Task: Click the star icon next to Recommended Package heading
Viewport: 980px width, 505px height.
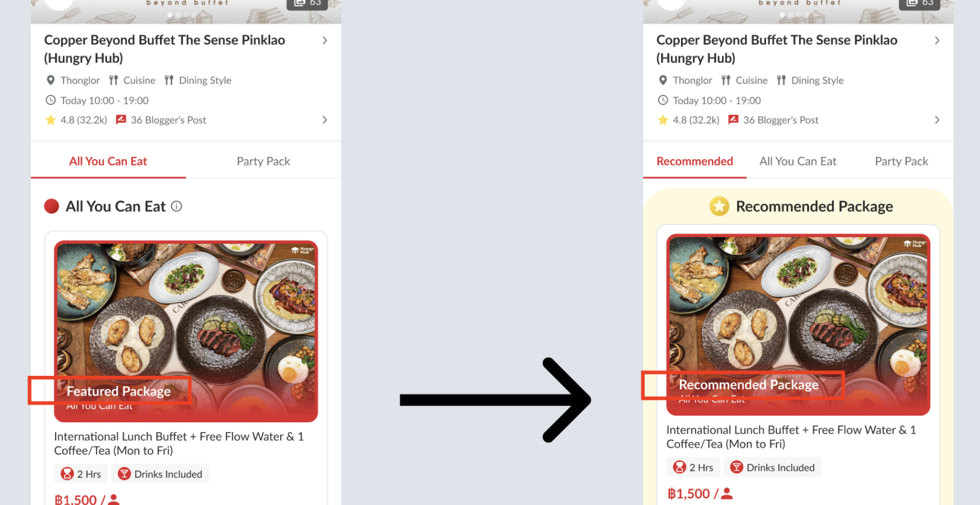Action: (x=719, y=206)
